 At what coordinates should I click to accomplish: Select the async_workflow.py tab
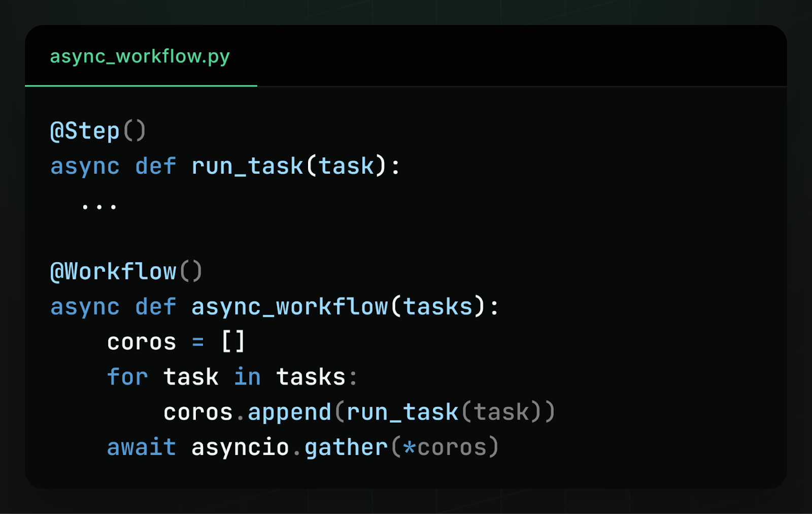point(140,57)
